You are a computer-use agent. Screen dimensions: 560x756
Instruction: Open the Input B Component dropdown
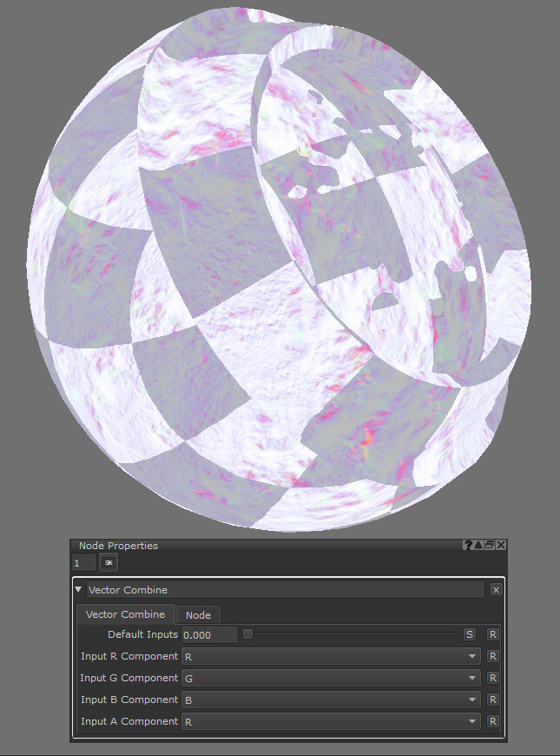(x=331, y=700)
